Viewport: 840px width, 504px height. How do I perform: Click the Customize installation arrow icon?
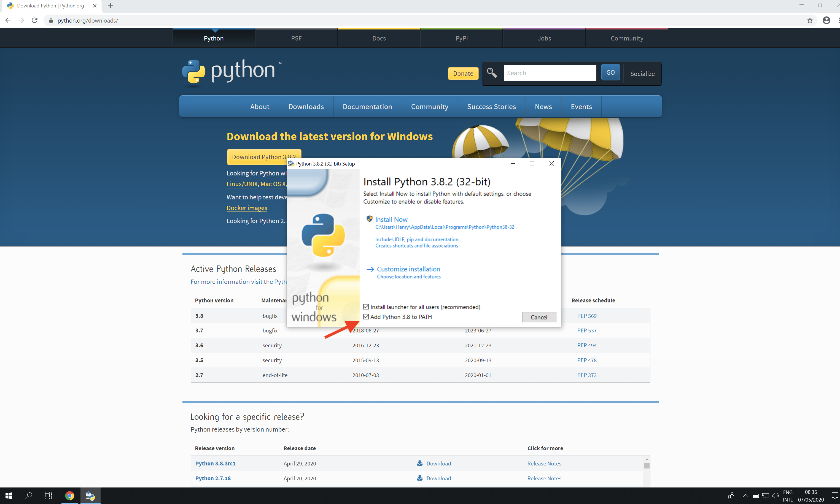pos(370,269)
